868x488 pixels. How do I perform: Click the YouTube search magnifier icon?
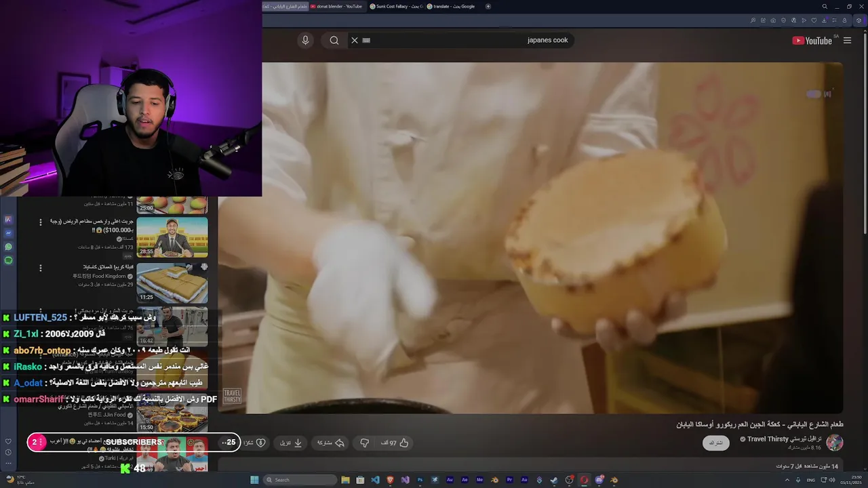[x=334, y=40]
